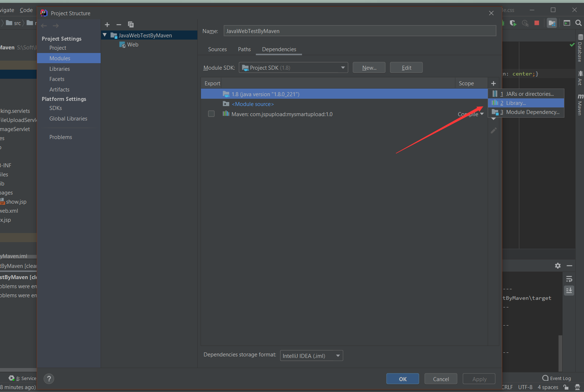Open run panel settings gear
Image resolution: width=584 pixels, height=392 pixels.
coord(558,266)
